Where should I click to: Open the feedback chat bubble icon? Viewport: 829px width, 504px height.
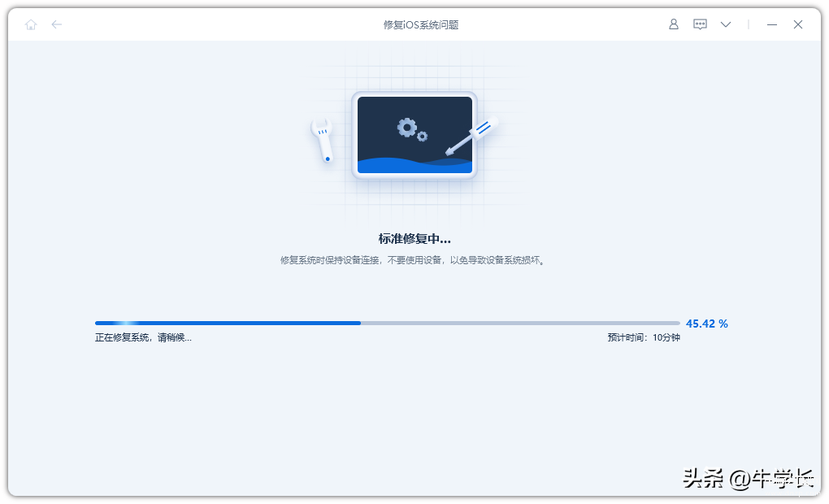click(700, 24)
